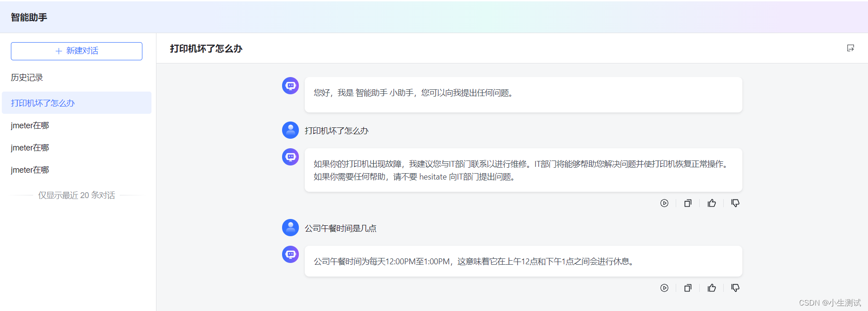The image size is (868, 311).
Task: Click the note 仅显示最近 20 条对话
Action: pyautogui.click(x=77, y=195)
